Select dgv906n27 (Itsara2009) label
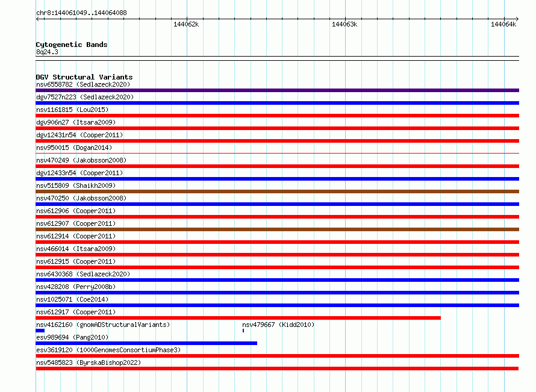536x392 pixels. (76, 122)
